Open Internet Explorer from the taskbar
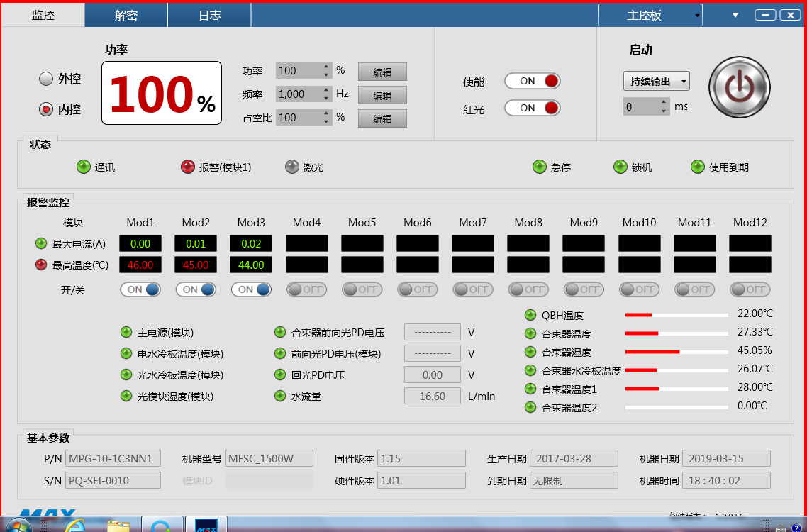The image size is (807, 532). (74, 526)
